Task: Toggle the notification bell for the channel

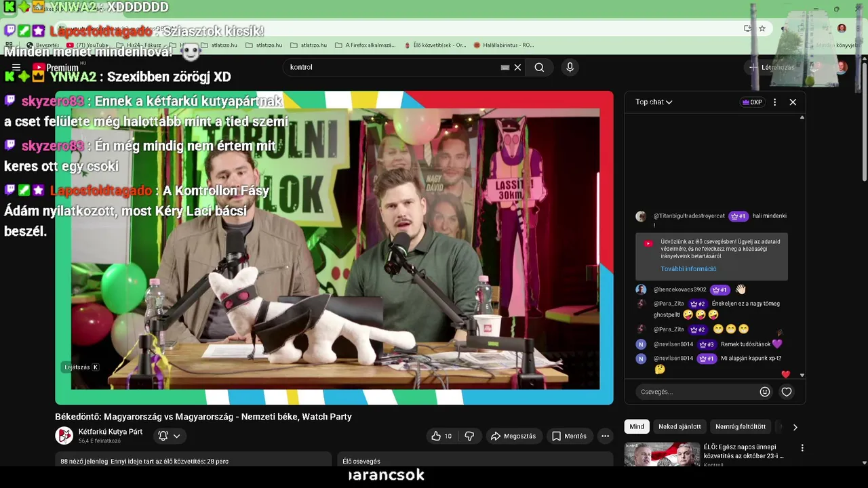Action: click(163, 436)
